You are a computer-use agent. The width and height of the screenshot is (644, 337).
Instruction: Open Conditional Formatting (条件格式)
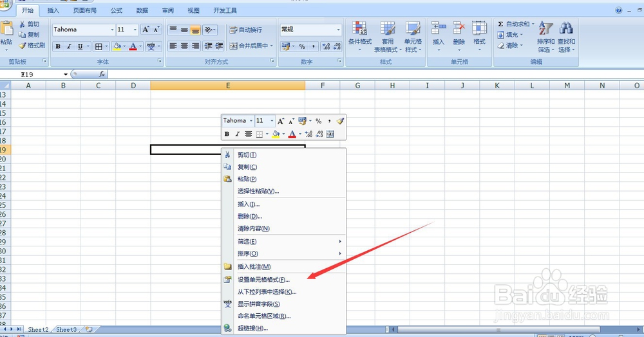coord(360,37)
